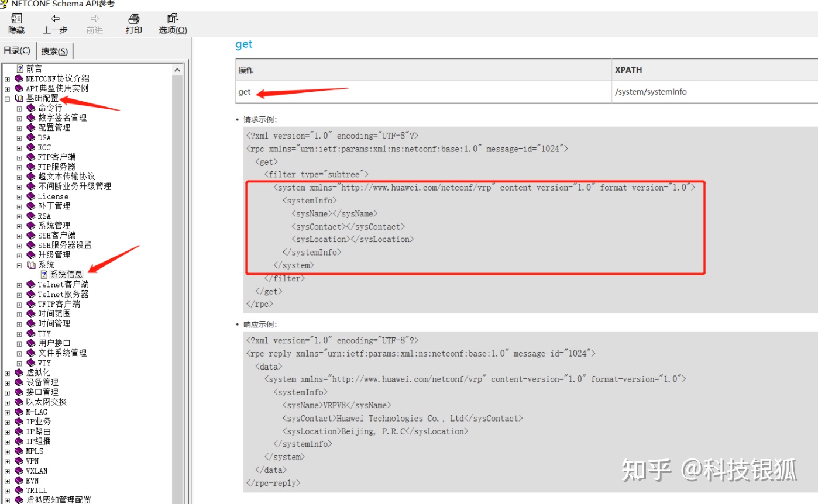
Task: Click the 操作 column header
Action: [x=424, y=70]
